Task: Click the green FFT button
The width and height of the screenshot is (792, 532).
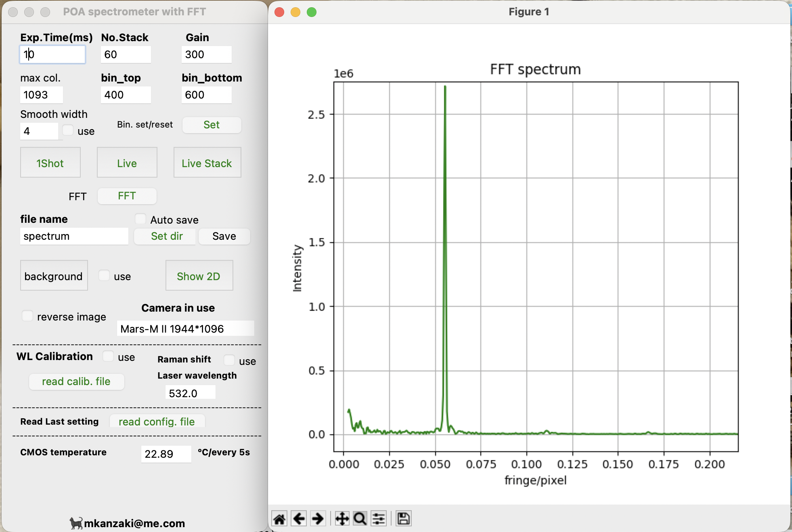Action: [x=127, y=196]
